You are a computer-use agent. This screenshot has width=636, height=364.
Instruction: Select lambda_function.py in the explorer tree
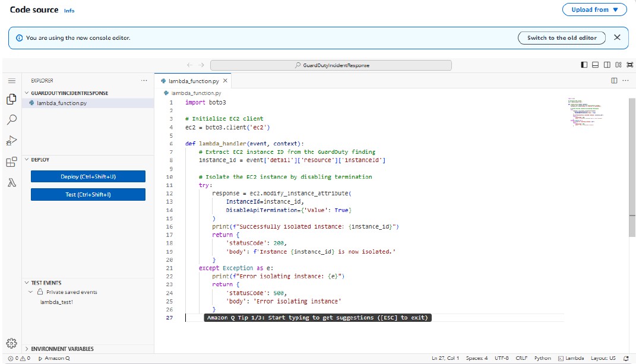click(x=88, y=103)
